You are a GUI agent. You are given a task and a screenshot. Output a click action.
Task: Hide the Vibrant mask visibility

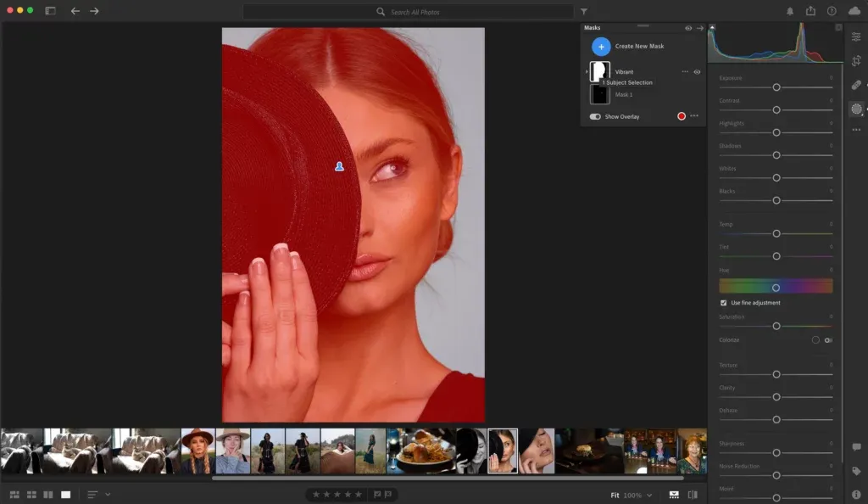[x=697, y=72]
